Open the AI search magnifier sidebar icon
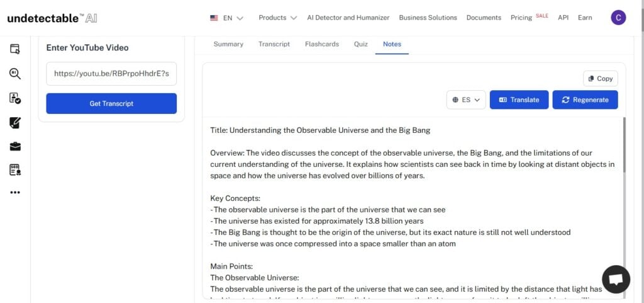The image size is (644, 303). [15, 74]
